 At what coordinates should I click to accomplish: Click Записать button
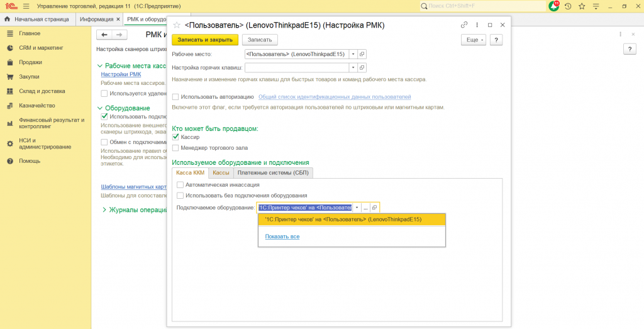coord(260,40)
